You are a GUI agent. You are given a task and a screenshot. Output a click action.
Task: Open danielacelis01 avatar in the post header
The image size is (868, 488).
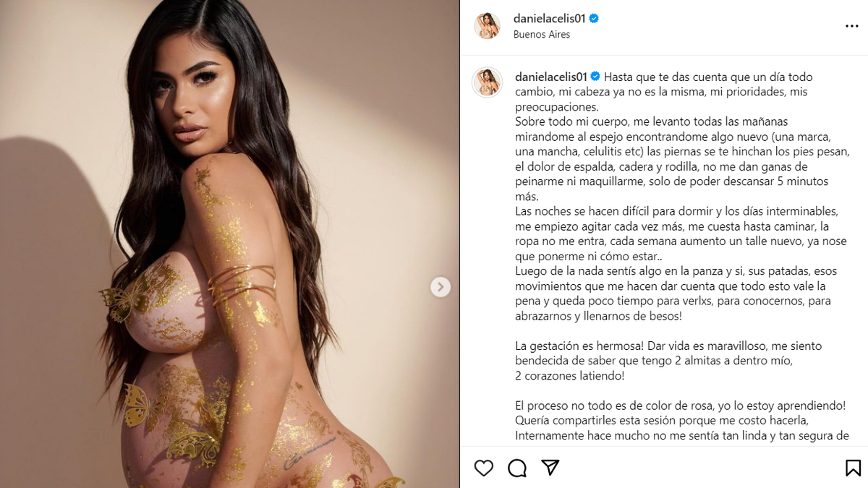(487, 26)
